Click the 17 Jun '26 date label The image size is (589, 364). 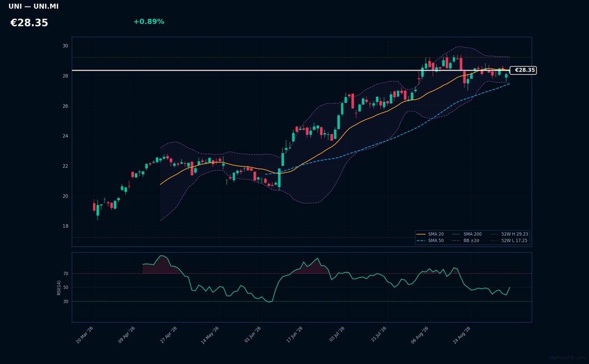click(294, 335)
